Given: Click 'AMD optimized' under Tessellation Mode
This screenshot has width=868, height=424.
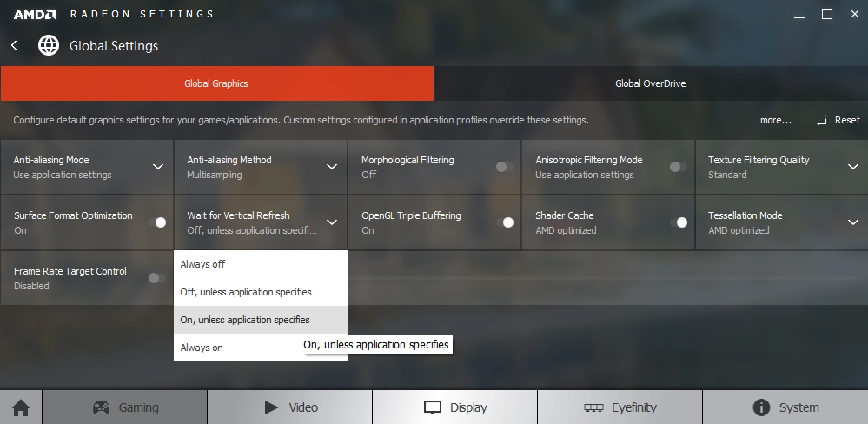Looking at the screenshot, I should click(x=739, y=230).
